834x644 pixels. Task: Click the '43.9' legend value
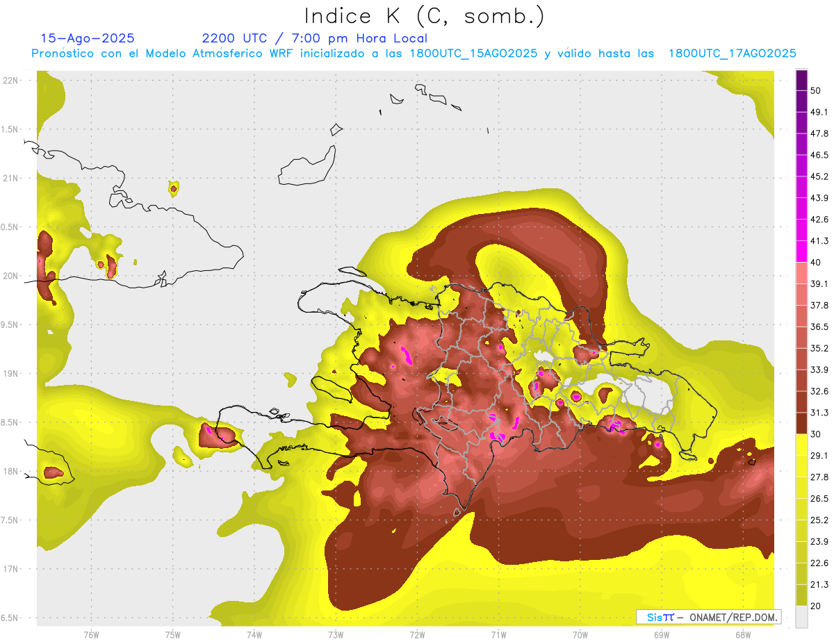click(x=819, y=198)
